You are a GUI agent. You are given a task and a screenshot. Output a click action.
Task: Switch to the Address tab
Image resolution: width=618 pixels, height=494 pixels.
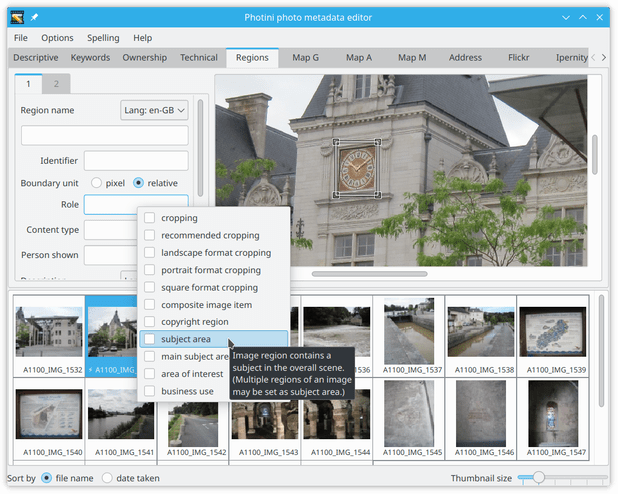[x=465, y=58]
